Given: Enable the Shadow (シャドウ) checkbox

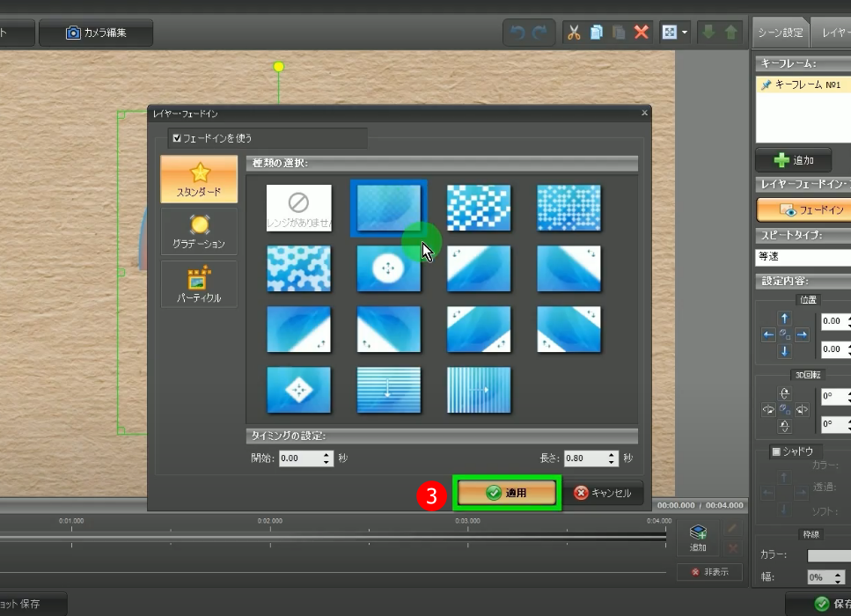Looking at the screenshot, I should pos(776,451).
